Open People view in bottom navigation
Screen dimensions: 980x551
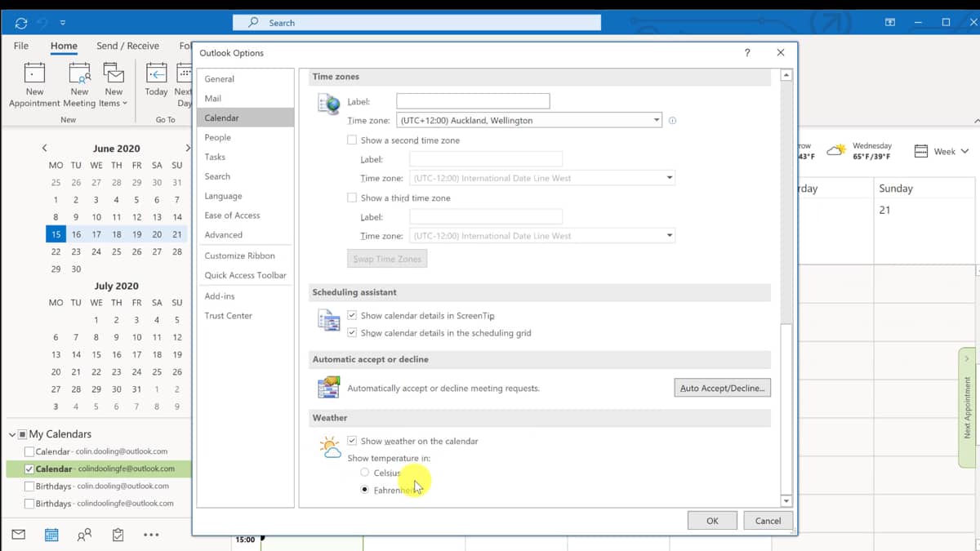(x=84, y=535)
